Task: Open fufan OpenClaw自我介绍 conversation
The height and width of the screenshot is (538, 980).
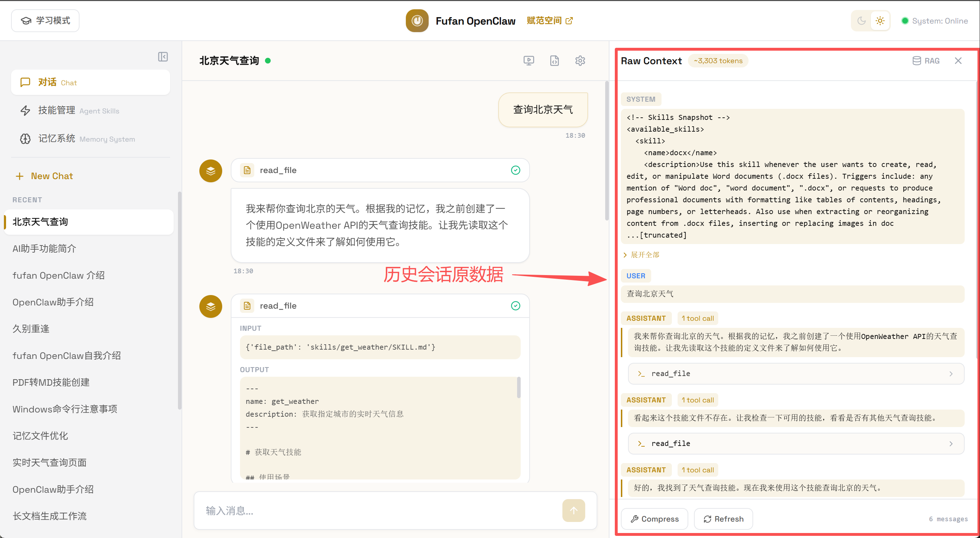Action: tap(89, 355)
